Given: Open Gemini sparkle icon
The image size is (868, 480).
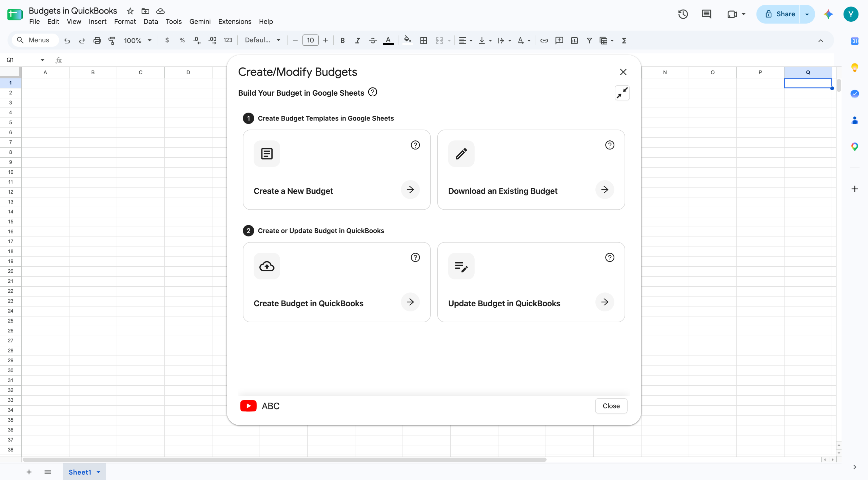Looking at the screenshot, I should (x=828, y=14).
